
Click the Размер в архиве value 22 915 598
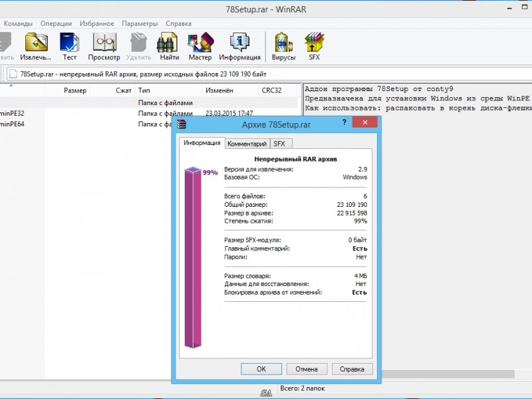click(x=352, y=213)
